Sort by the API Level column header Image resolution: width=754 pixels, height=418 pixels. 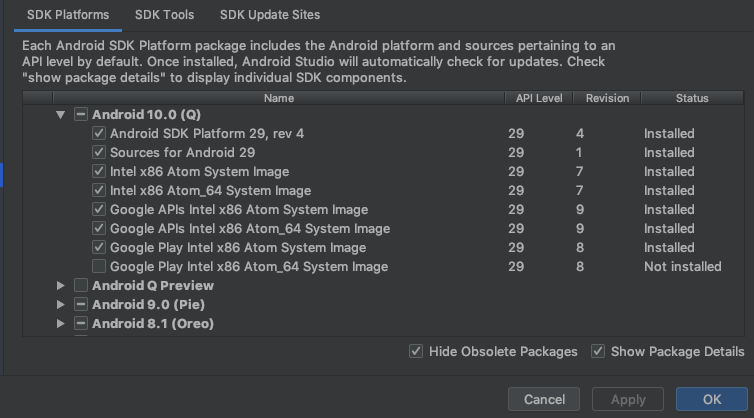point(536,98)
